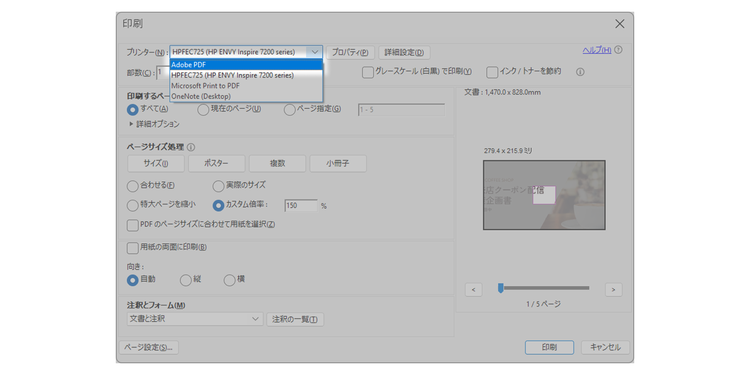Close the 印刷 dialog
750x375 pixels.
pyautogui.click(x=620, y=24)
